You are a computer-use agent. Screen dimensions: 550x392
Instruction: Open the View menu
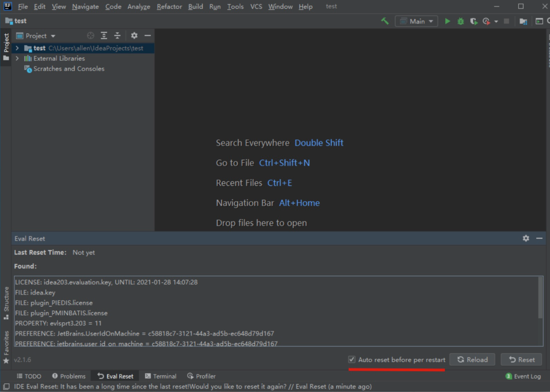coord(59,7)
